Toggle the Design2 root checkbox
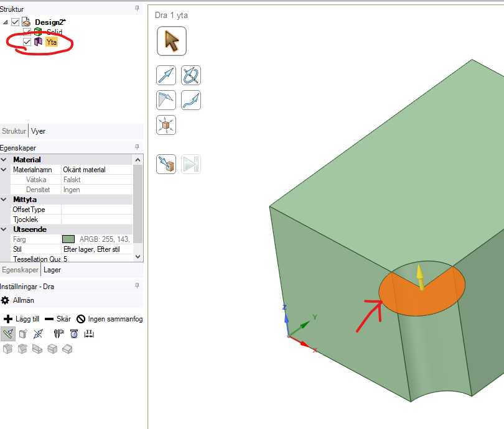The height and width of the screenshot is (429, 504). [16, 22]
